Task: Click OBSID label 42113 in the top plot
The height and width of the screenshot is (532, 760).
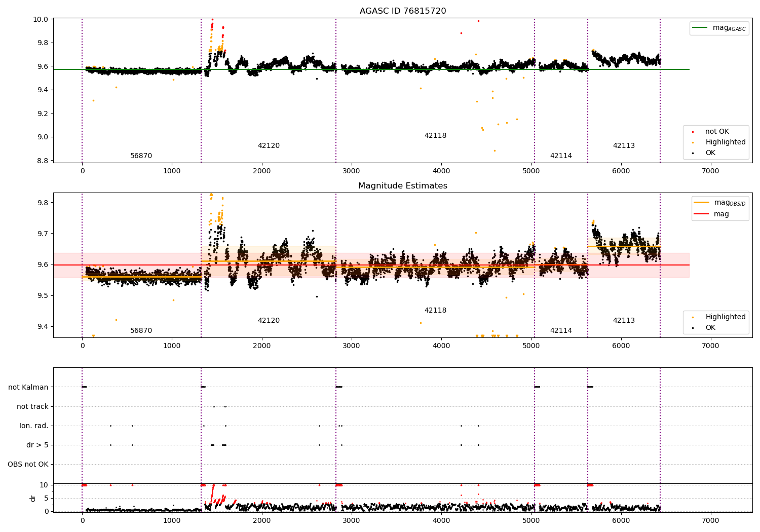Action: point(624,146)
